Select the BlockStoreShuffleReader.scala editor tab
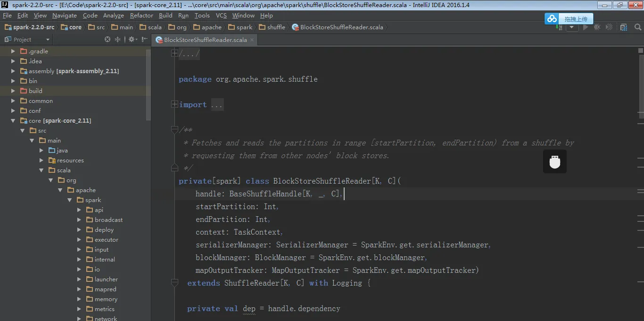 [205, 40]
